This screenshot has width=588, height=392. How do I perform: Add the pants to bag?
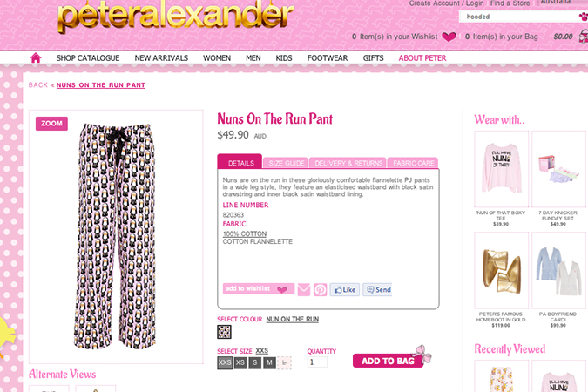click(x=388, y=361)
